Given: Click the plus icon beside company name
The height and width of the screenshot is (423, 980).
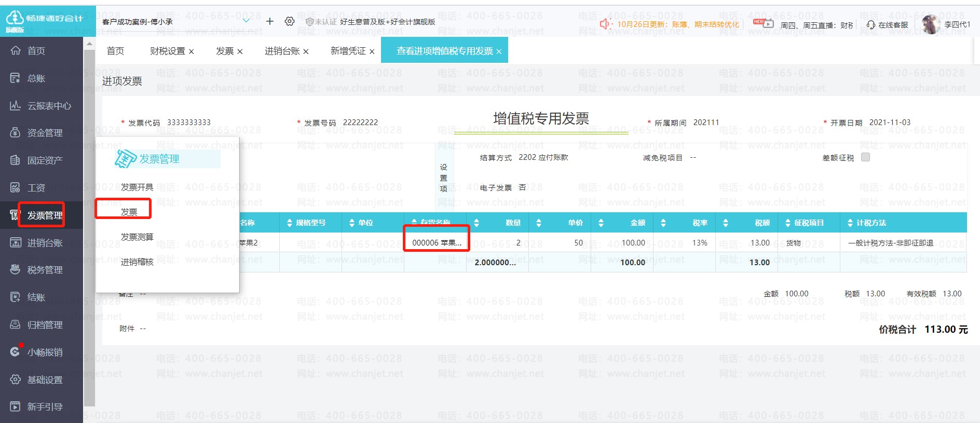Looking at the screenshot, I should [x=270, y=21].
